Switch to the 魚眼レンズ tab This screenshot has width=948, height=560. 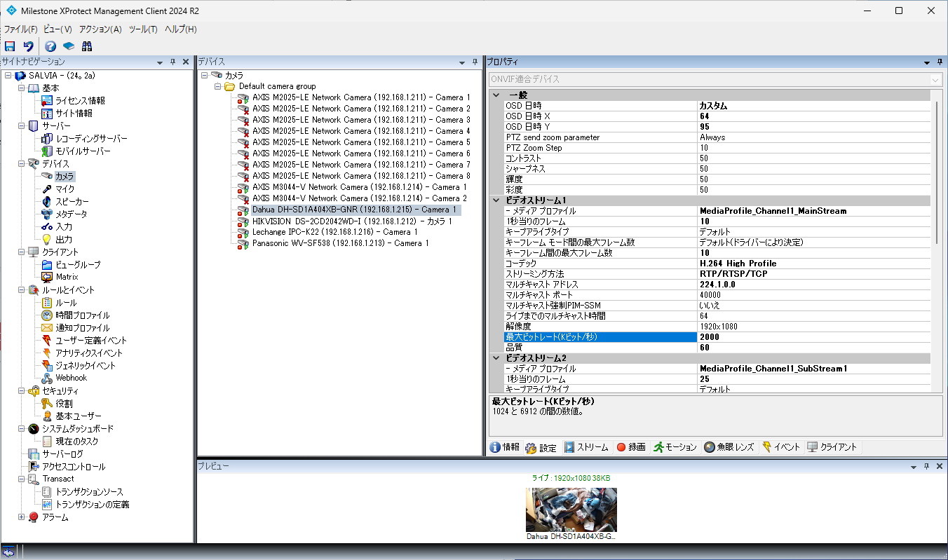730,447
